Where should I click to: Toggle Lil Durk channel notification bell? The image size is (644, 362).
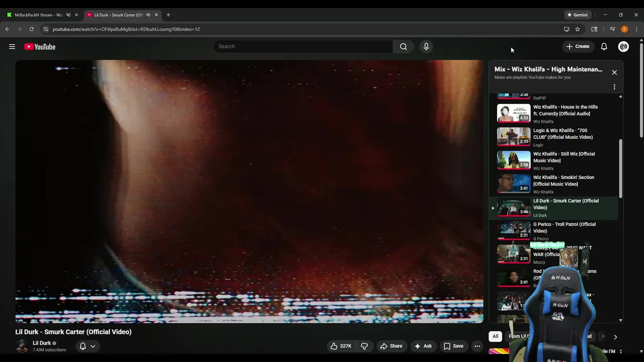coord(87,346)
